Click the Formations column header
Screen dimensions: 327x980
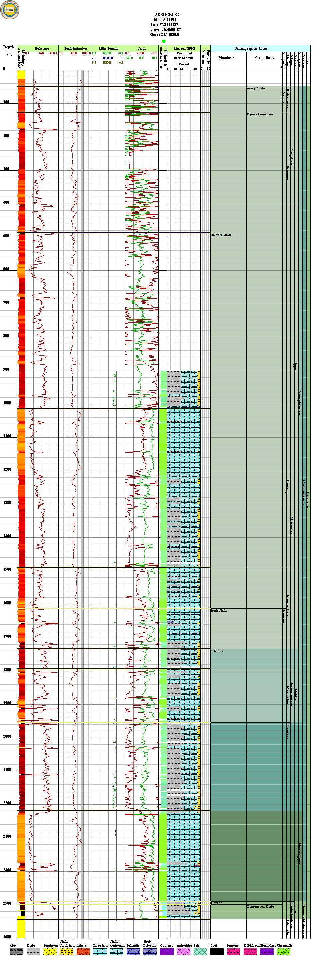(x=264, y=58)
